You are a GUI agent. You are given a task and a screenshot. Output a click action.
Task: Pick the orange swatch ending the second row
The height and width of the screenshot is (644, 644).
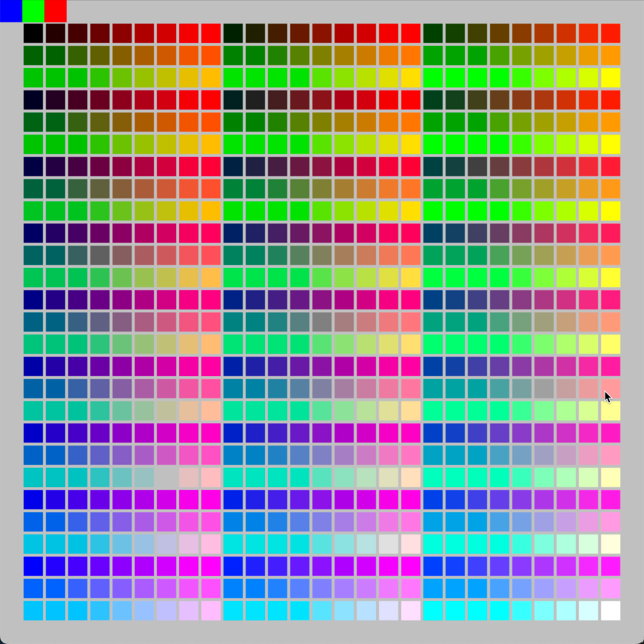click(x=611, y=56)
